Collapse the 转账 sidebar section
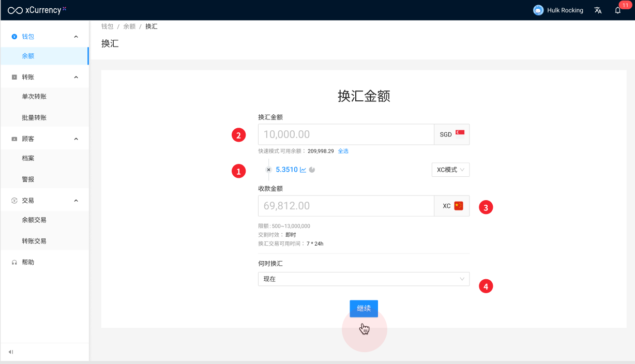The image size is (635, 364). click(x=76, y=77)
